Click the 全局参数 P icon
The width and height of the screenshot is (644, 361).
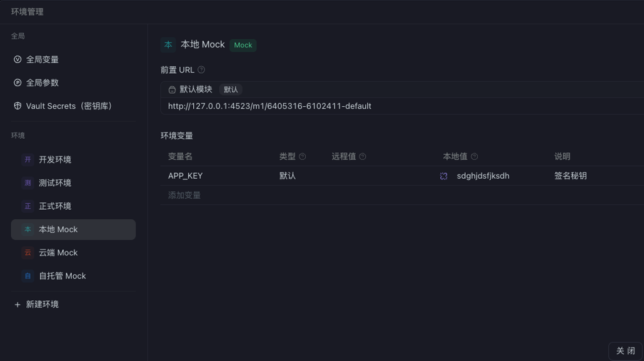click(18, 82)
